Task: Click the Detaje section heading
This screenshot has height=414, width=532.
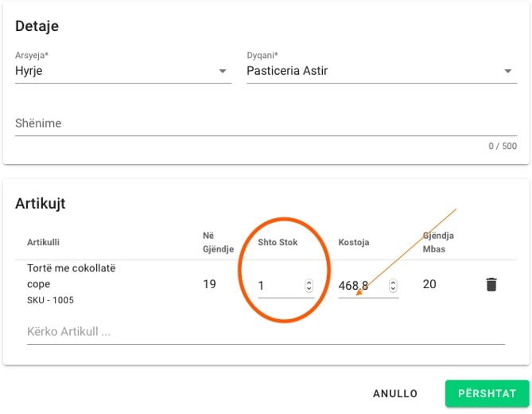Action: pos(37,26)
